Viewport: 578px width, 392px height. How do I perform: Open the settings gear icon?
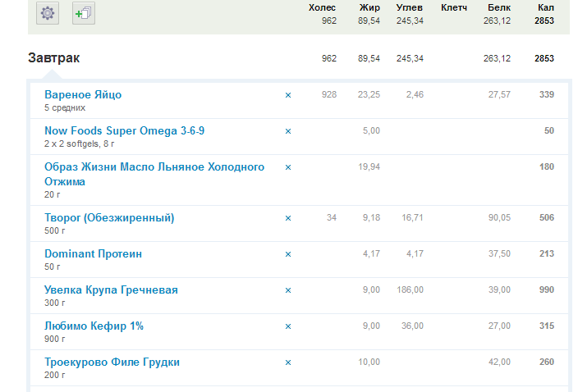[x=48, y=13]
